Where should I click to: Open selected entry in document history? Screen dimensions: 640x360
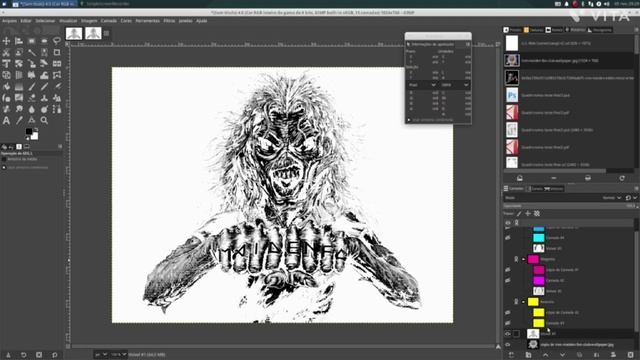click(520, 178)
